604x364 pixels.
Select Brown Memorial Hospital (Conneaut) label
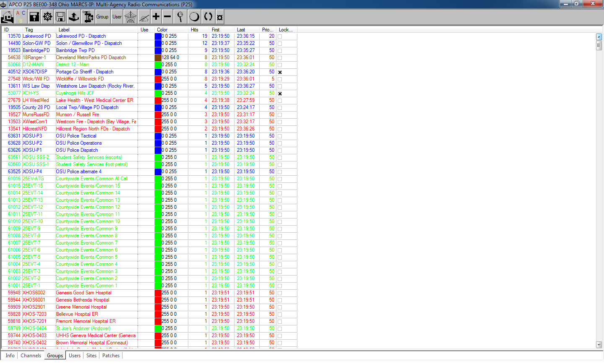point(92,343)
